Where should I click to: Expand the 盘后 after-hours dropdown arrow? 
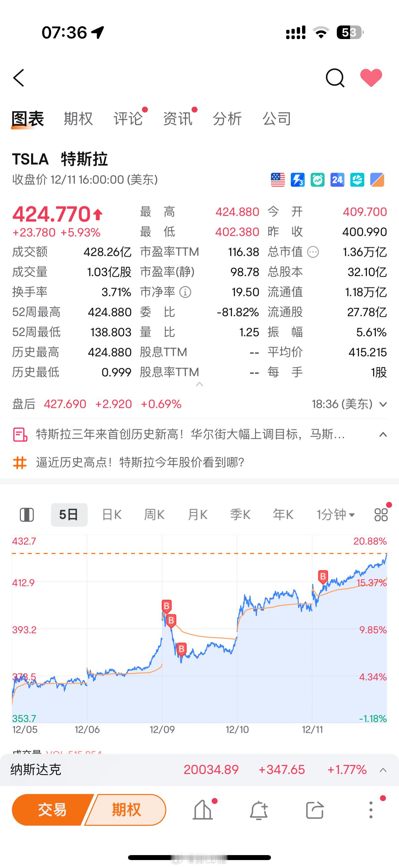[x=383, y=404]
